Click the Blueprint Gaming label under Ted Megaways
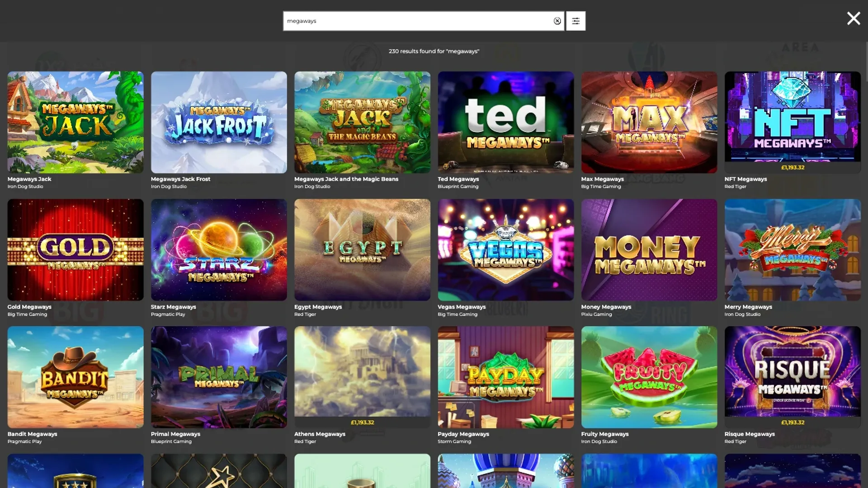 point(458,187)
